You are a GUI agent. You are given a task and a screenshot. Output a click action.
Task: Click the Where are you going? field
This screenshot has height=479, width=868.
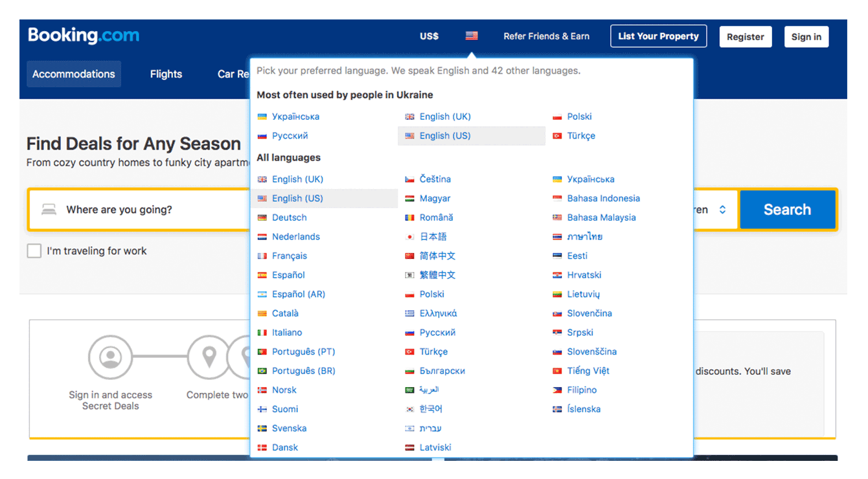[139, 210]
